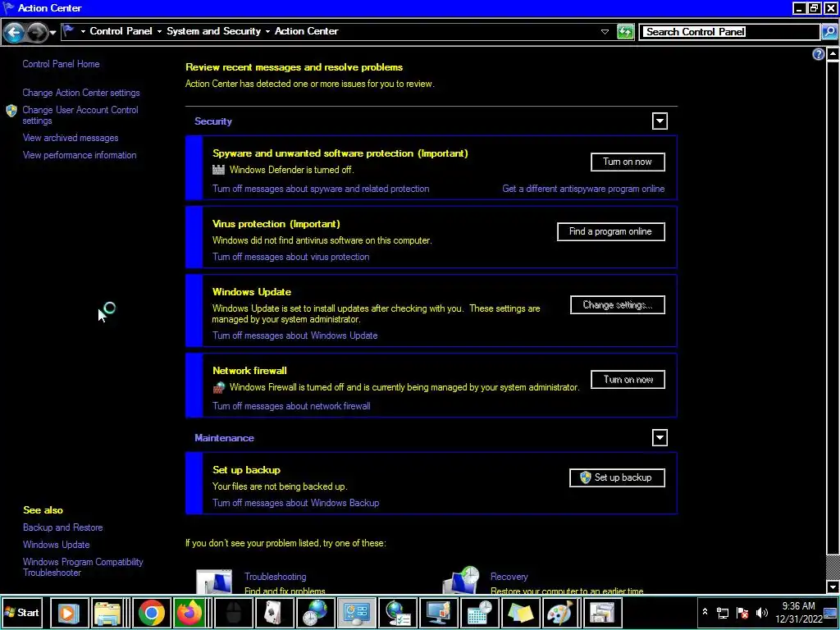Screen dimensions: 840x630
Task: Click Change settings for Windows Update
Action: (x=617, y=305)
